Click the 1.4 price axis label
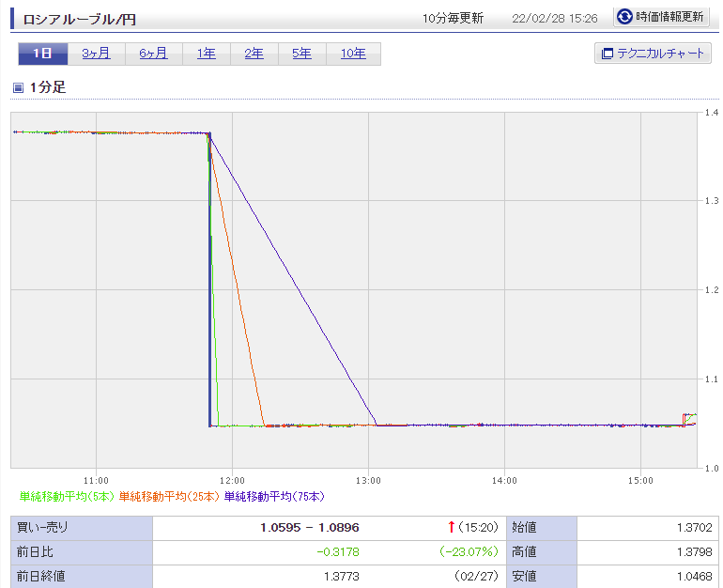This screenshot has width=723, height=588. 712,113
